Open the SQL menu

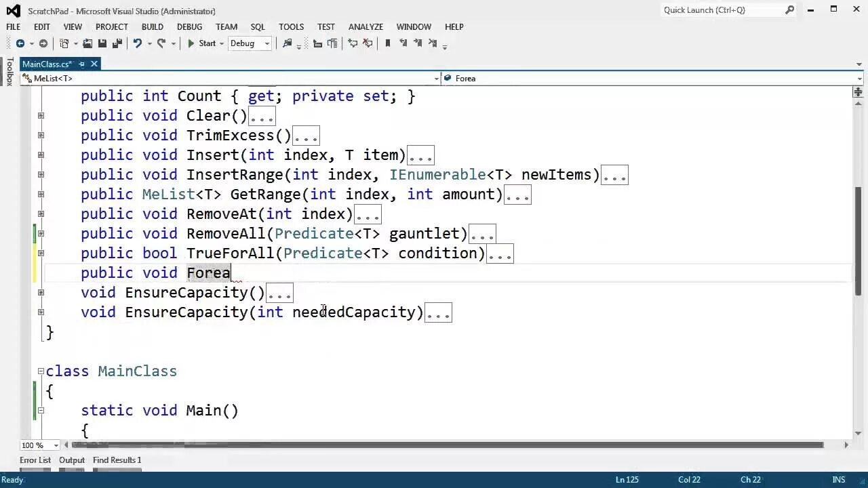pyautogui.click(x=258, y=26)
